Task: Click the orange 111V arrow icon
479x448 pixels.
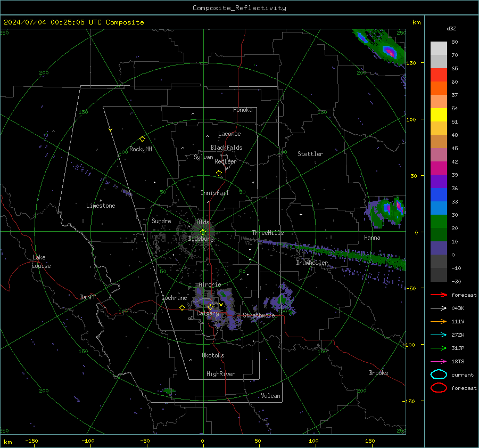Action: click(x=439, y=321)
